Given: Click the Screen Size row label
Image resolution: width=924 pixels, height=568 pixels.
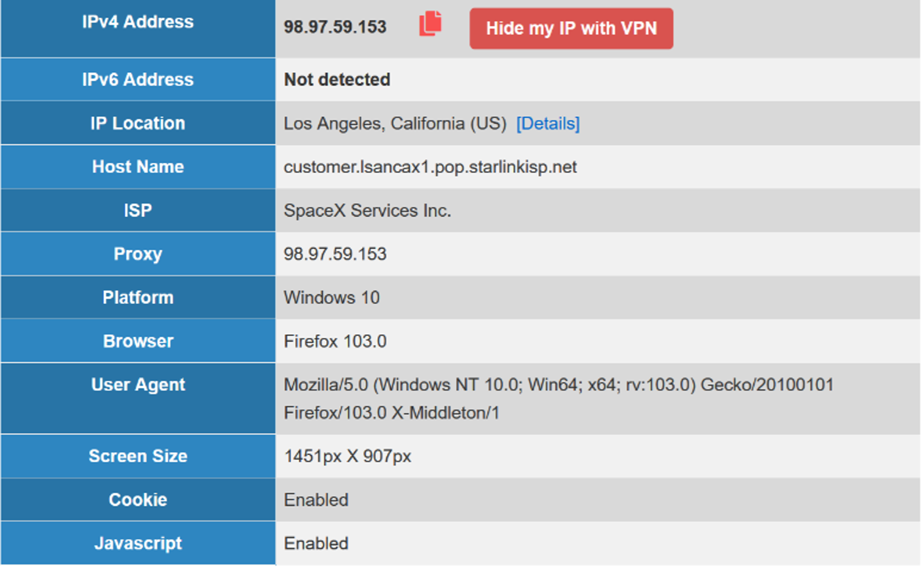Looking at the screenshot, I should tap(138, 456).
